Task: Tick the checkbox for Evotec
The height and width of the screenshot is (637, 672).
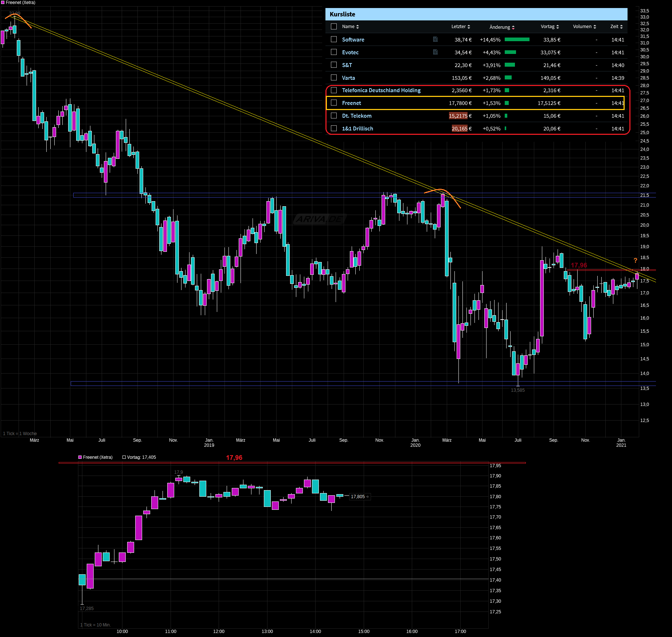Action: [x=334, y=52]
